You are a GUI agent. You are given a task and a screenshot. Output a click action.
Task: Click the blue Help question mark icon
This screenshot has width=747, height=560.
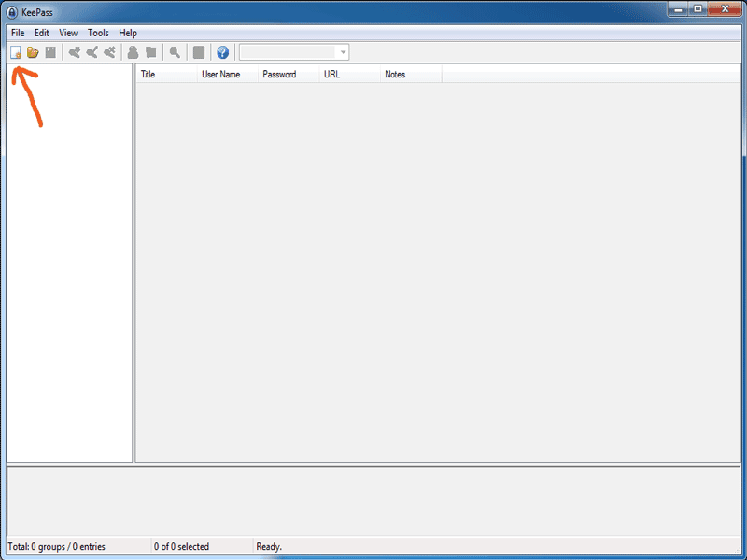point(222,53)
